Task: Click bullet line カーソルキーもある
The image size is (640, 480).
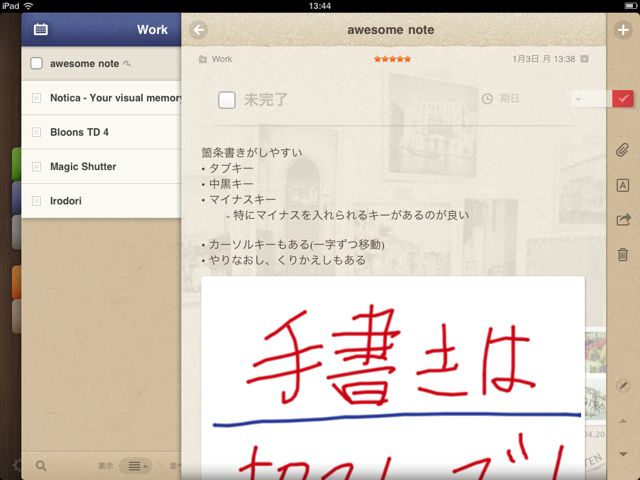Action: click(x=293, y=244)
